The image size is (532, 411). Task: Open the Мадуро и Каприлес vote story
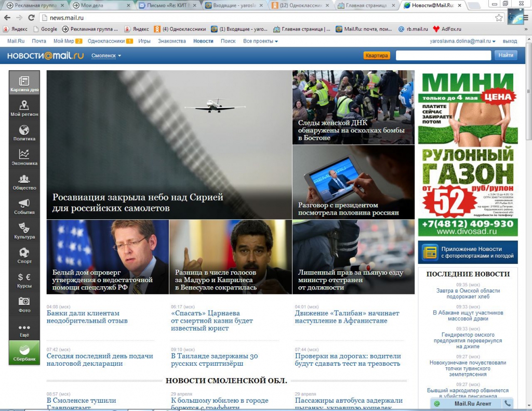[230, 257]
